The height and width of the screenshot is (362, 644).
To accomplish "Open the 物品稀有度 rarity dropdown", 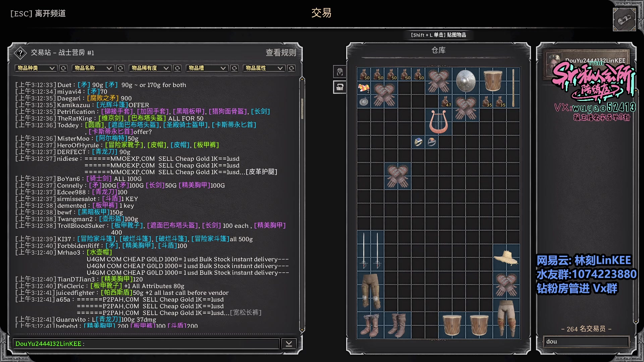I will pos(150,68).
